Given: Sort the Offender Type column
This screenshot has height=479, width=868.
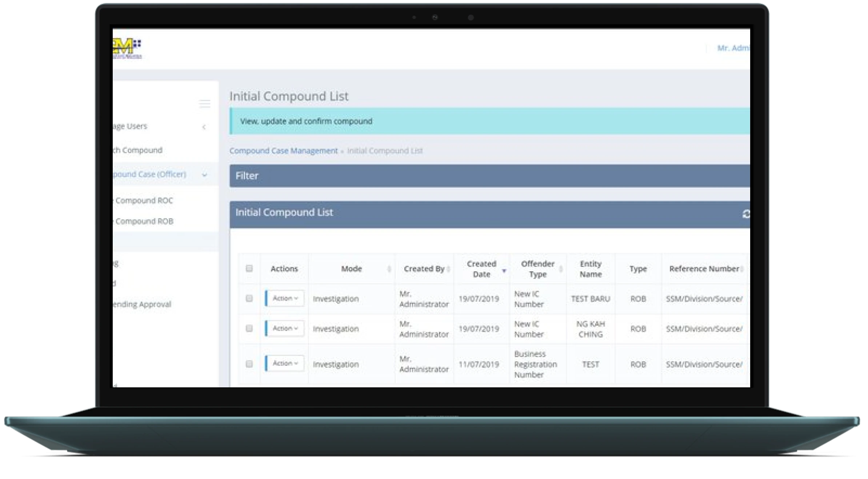Looking at the screenshot, I should (561, 269).
